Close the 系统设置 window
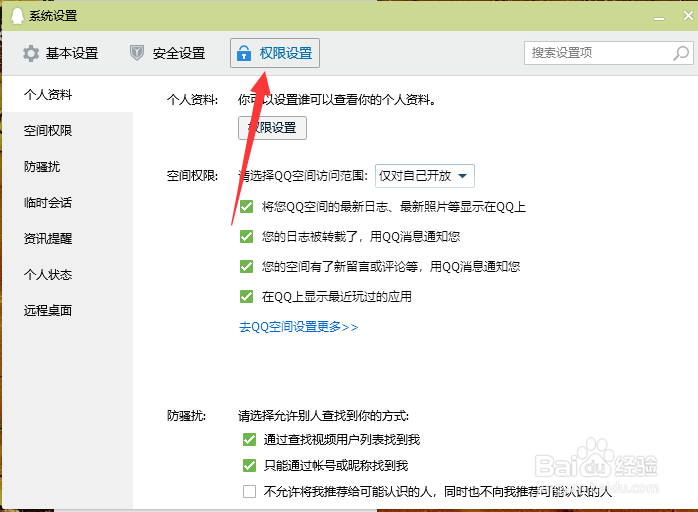Viewport: 698px width, 512px height. click(688, 16)
